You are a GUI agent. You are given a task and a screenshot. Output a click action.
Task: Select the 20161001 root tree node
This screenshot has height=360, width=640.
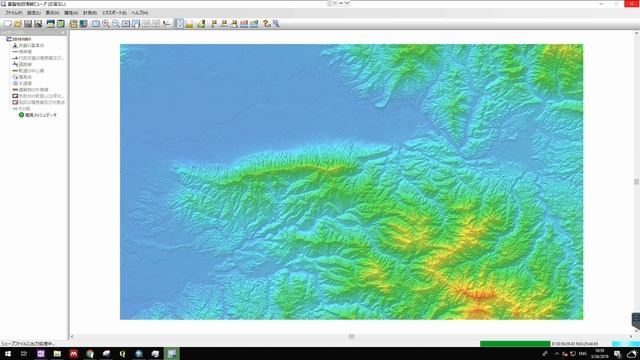(x=22, y=39)
